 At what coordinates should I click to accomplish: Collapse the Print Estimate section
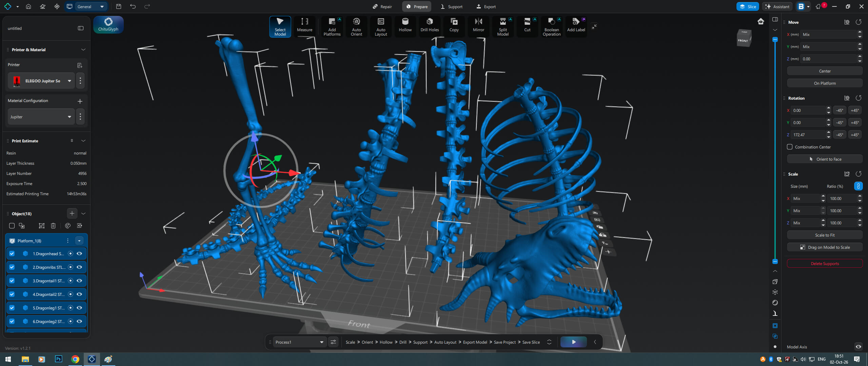tap(83, 141)
